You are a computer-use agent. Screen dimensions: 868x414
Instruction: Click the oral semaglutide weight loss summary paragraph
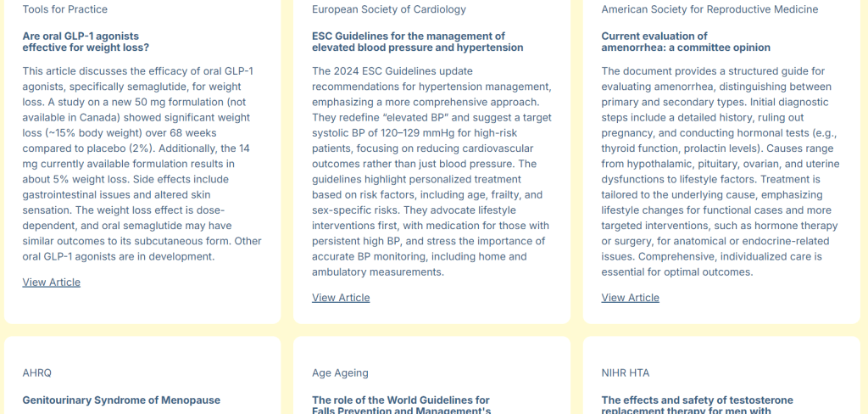click(x=137, y=164)
